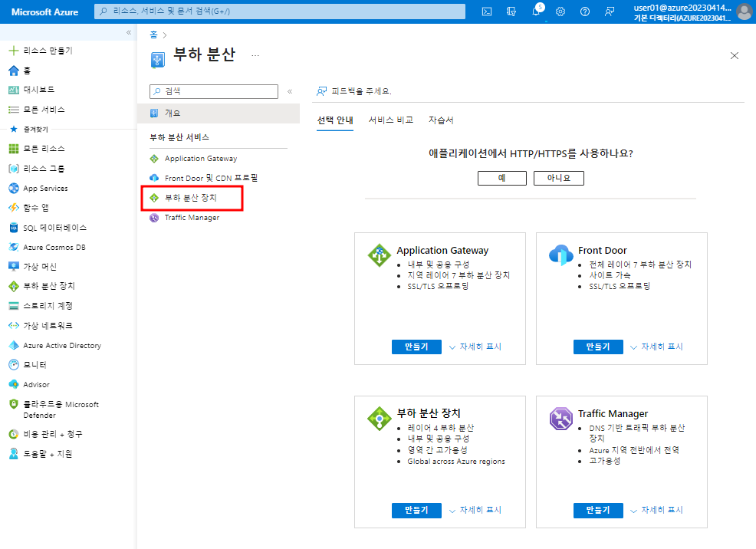Answer 예 to HTTP/HTTPS question
The height and width of the screenshot is (549, 756).
502,178
